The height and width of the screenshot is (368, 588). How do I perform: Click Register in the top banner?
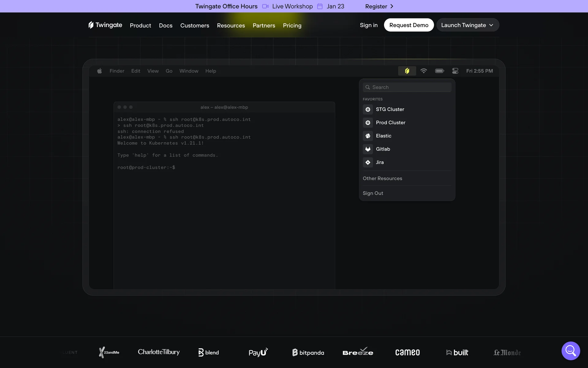pyautogui.click(x=379, y=6)
